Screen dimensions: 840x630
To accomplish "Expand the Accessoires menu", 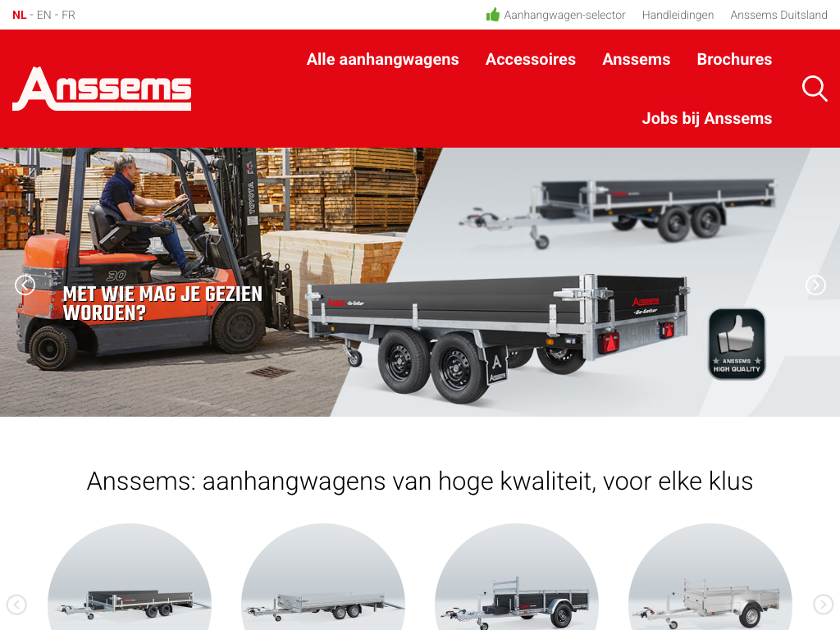I will point(531,59).
